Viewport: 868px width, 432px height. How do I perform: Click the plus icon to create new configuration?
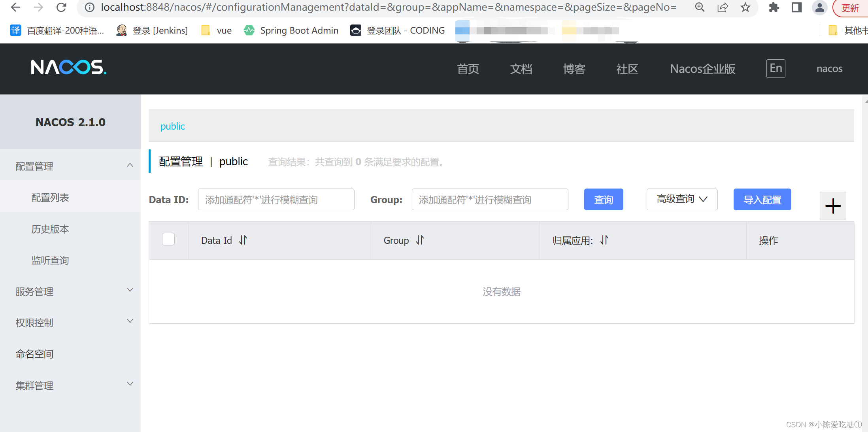pos(833,206)
